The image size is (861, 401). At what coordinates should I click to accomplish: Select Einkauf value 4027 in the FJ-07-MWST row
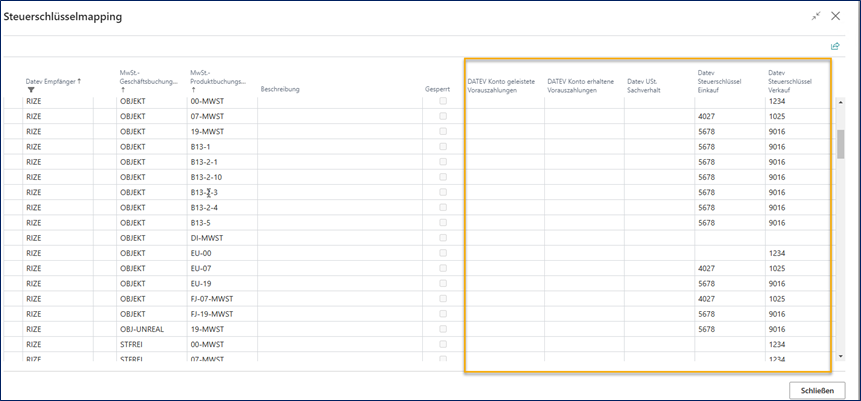click(706, 298)
